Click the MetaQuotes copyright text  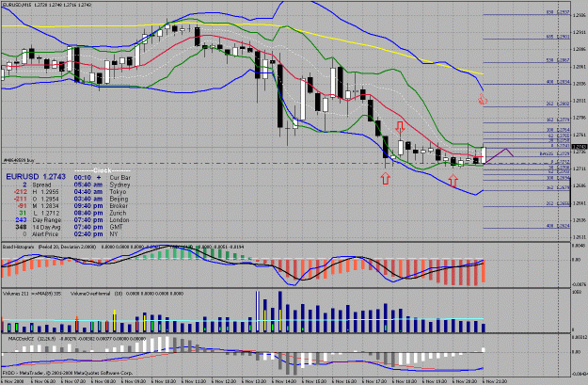(68, 373)
